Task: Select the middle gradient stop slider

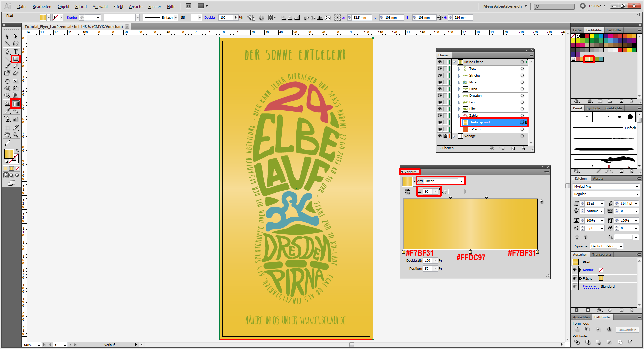Action: point(470,252)
